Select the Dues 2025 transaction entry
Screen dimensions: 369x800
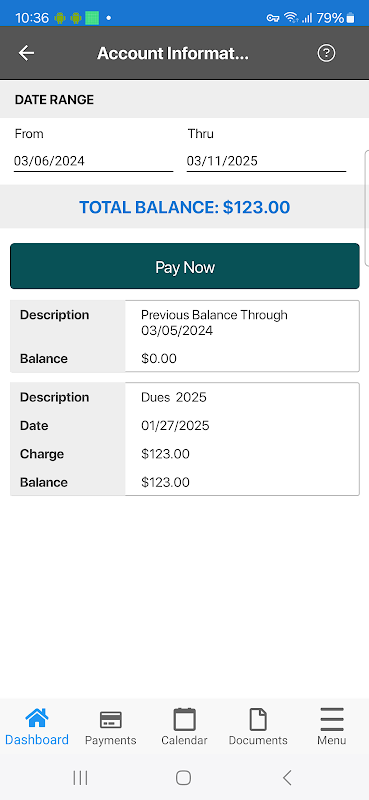pyautogui.click(x=185, y=439)
